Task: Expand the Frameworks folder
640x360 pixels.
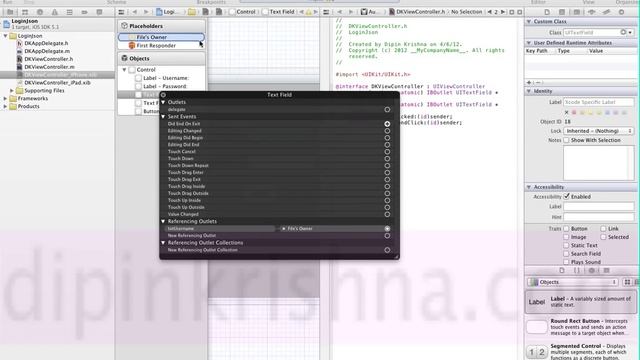Action: click(5, 98)
